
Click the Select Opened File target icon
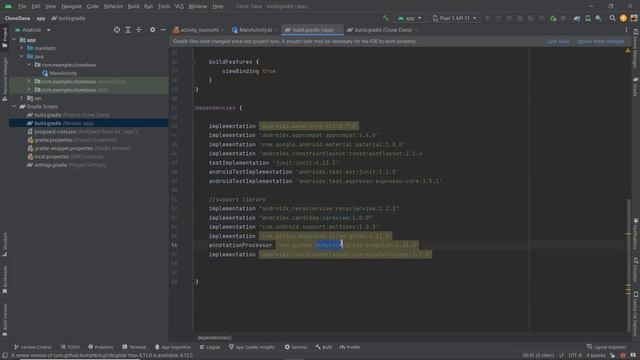(117, 30)
